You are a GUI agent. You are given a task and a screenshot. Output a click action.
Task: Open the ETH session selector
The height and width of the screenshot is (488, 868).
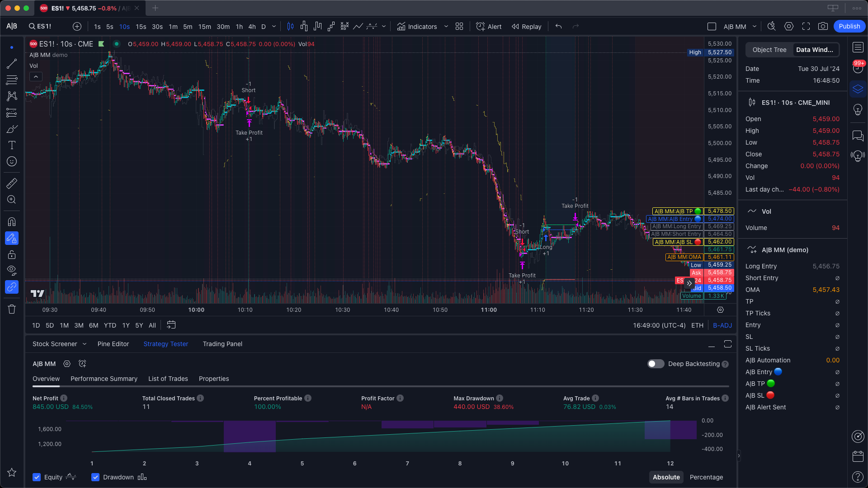[x=697, y=325]
